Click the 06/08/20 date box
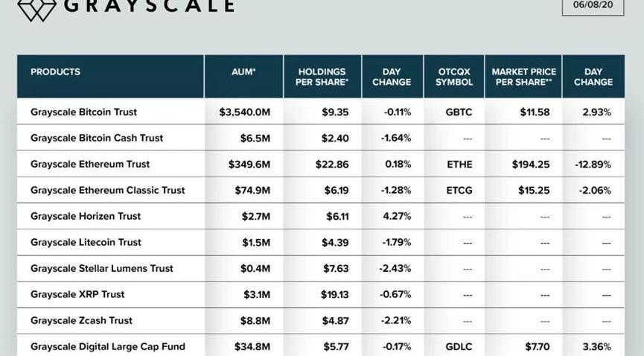This screenshot has height=356, width=644. point(593,7)
